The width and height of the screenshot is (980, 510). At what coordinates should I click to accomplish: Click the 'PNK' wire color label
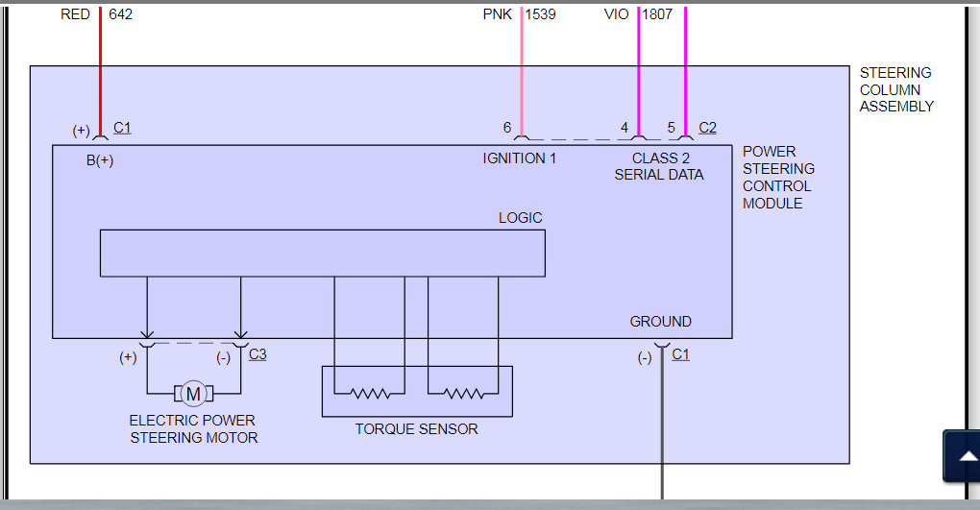pos(498,14)
